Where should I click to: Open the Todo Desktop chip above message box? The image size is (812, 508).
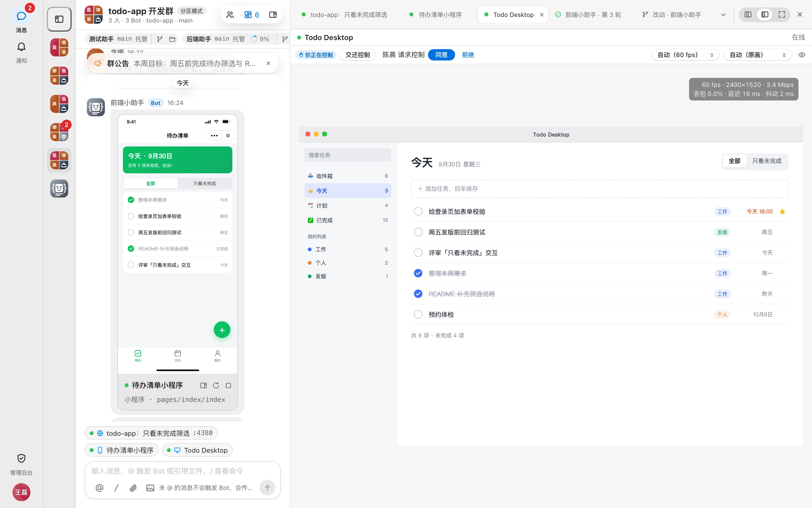197,450
